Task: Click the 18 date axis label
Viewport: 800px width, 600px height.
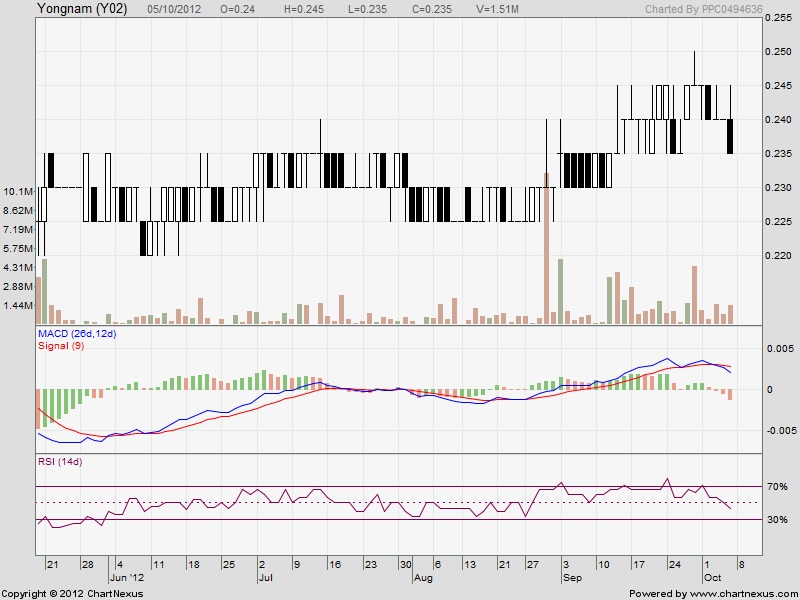Action: [x=193, y=565]
